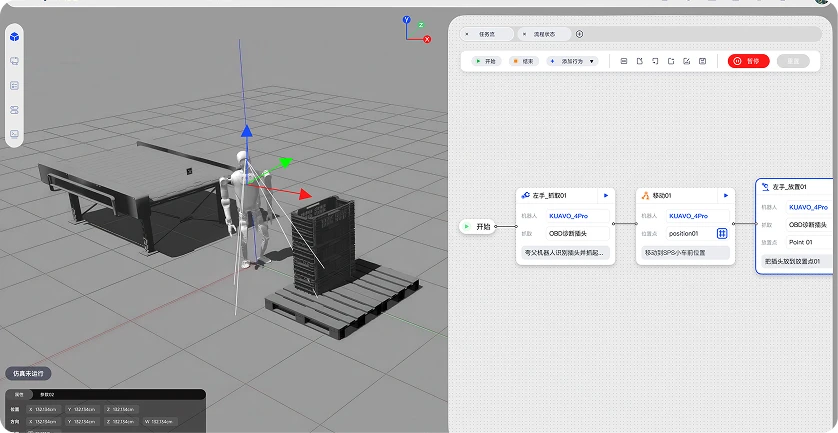Viewport: 838px width, 433px height.
Task: Switch to the 流程状态 tab
Action: point(544,34)
